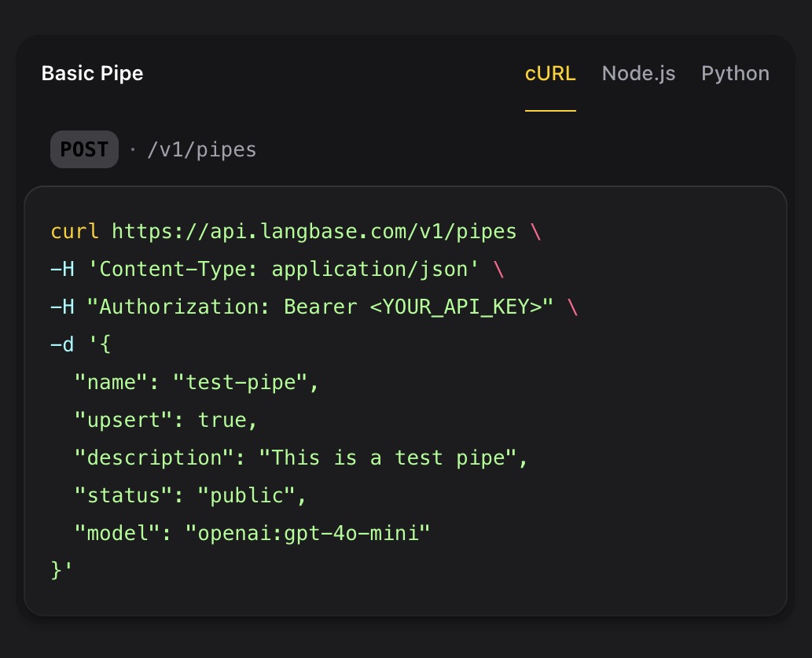Select the cURL tab

point(549,73)
